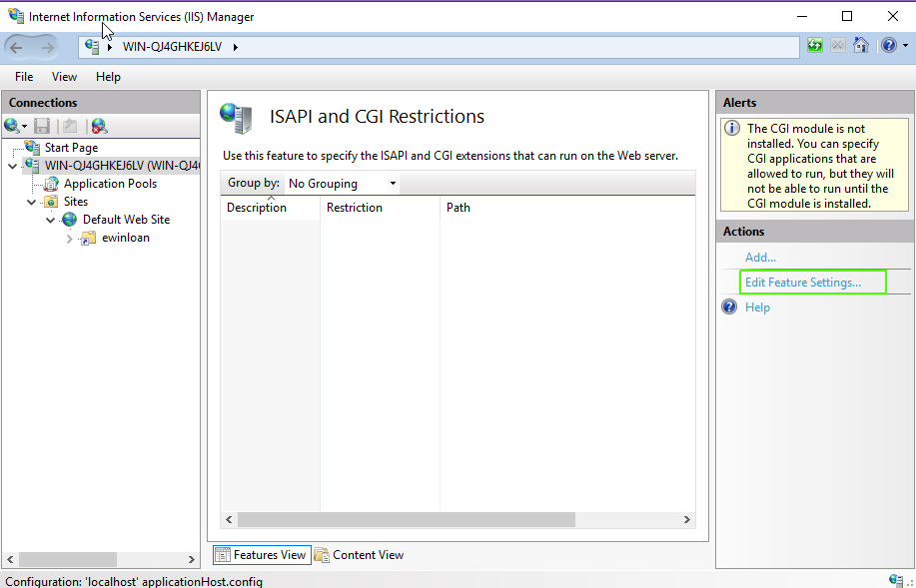The image size is (916, 588).
Task: Switch to Content View tab
Action: point(360,555)
